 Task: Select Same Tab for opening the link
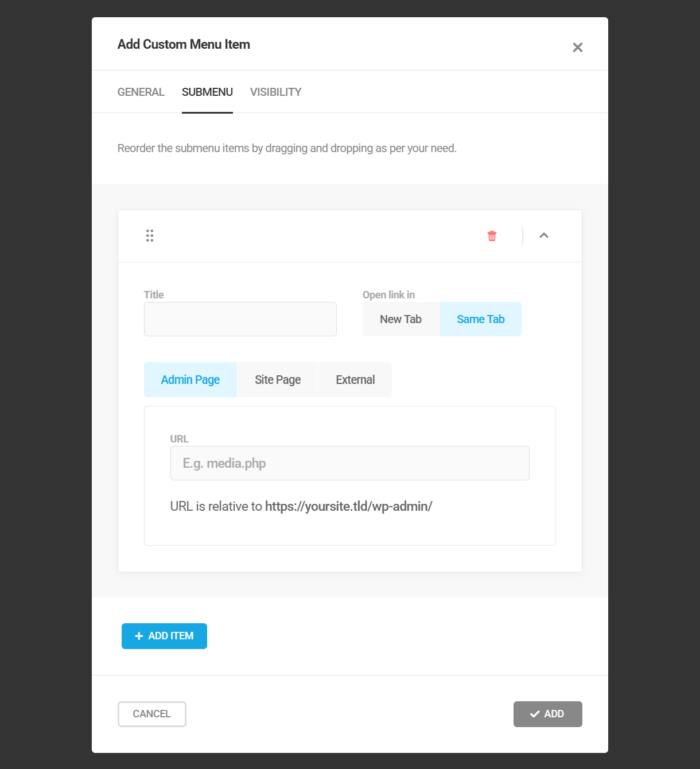point(480,319)
